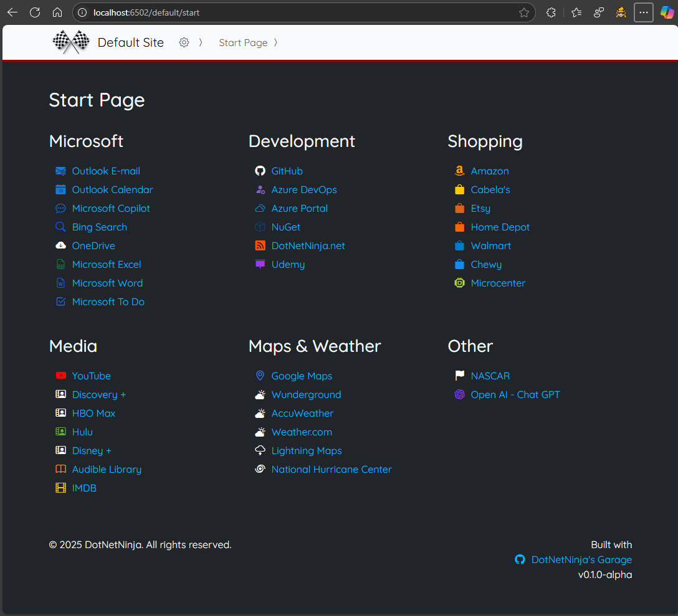The height and width of the screenshot is (616, 678).
Task: Click the OneDrive cloud icon
Action: tap(61, 245)
